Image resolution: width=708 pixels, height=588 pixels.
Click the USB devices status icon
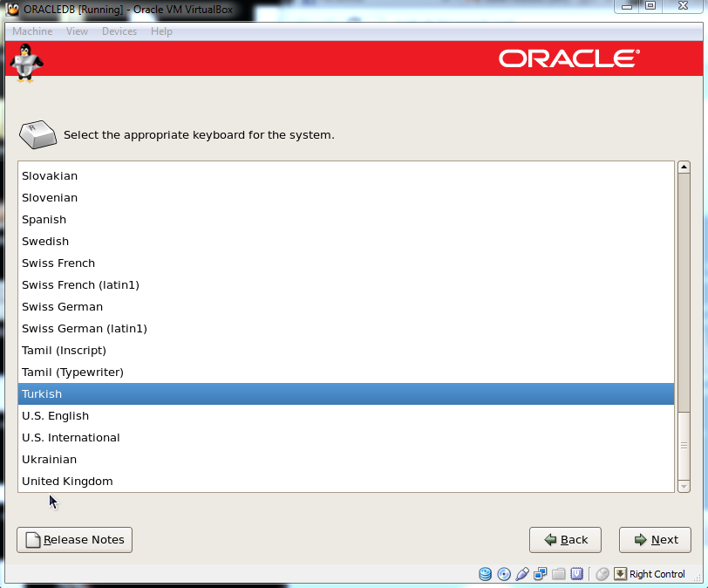click(x=522, y=574)
